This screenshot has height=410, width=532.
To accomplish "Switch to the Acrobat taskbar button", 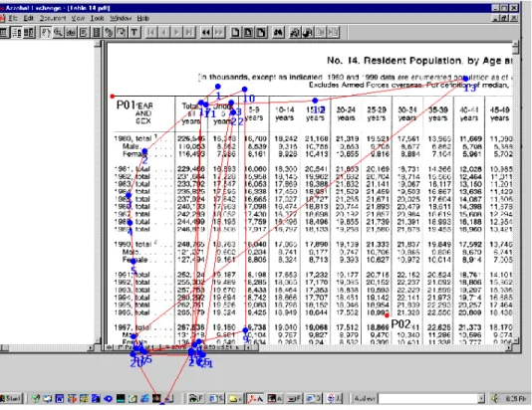I will 255,398.
